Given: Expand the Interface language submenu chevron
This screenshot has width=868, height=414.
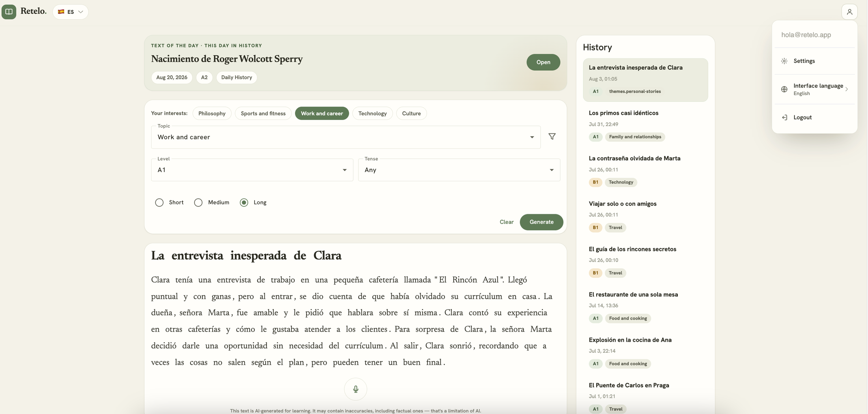Looking at the screenshot, I should click(847, 89).
